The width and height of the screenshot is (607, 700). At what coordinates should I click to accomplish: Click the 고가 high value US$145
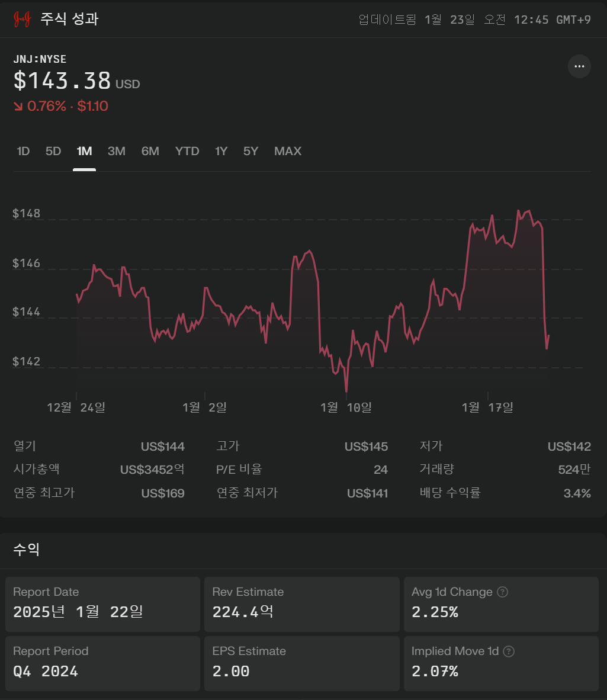(367, 447)
